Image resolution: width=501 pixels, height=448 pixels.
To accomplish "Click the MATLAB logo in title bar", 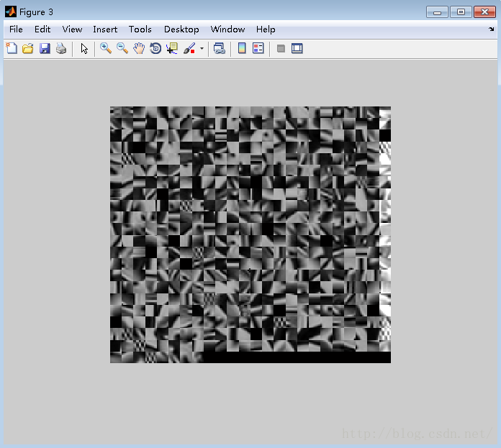I will [11, 12].
